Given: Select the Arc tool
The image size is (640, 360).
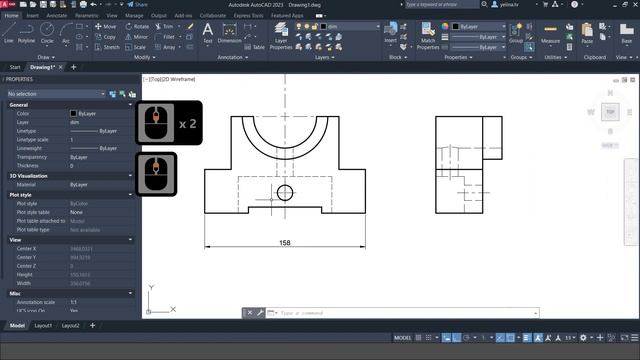Looking at the screenshot, I should coord(65,33).
